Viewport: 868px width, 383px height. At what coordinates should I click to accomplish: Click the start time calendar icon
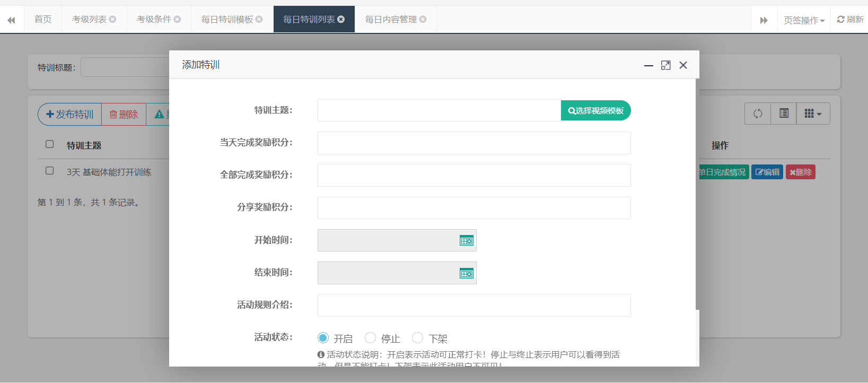pos(466,241)
